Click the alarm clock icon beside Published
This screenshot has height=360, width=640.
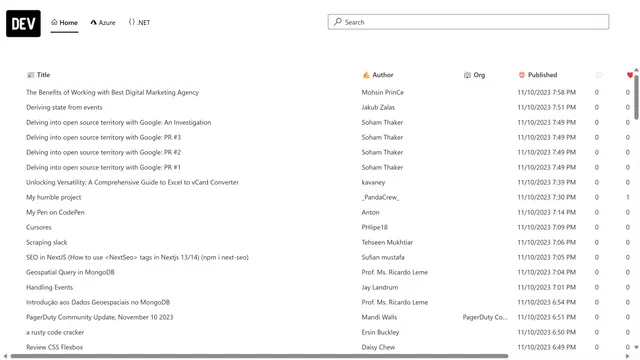point(521,75)
